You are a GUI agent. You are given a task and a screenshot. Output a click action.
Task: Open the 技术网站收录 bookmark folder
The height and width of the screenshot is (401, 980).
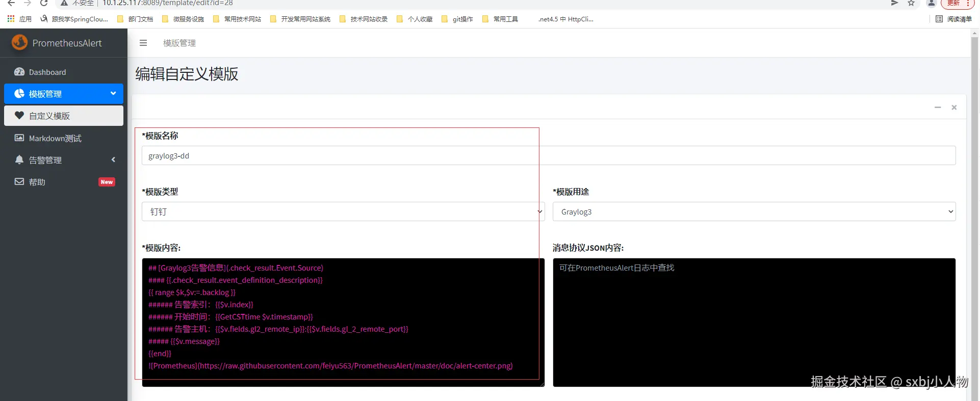tap(364, 19)
